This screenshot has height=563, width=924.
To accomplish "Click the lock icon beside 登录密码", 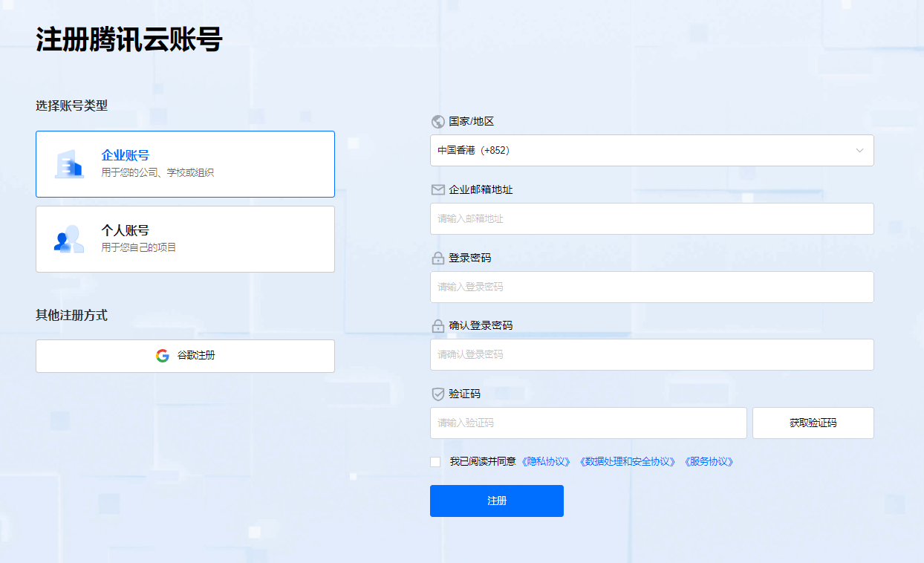I will (438, 258).
